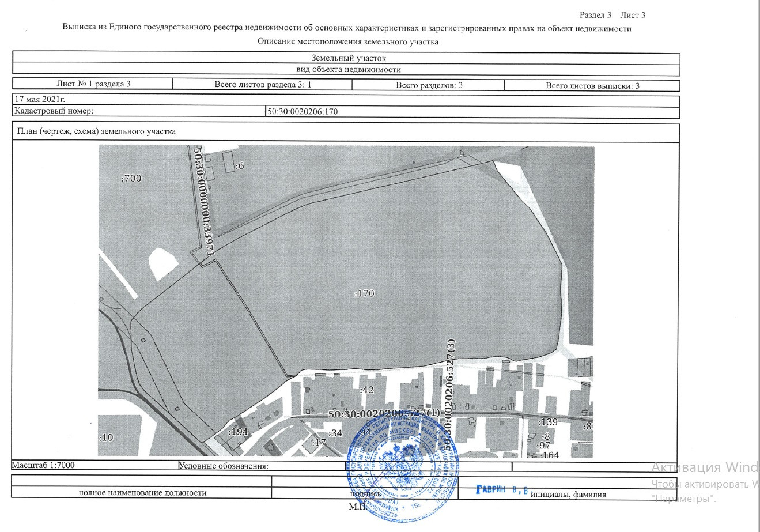This screenshot has height=532, width=760.
Task: Click the "подпись" signature caption
Action: (x=365, y=494)
